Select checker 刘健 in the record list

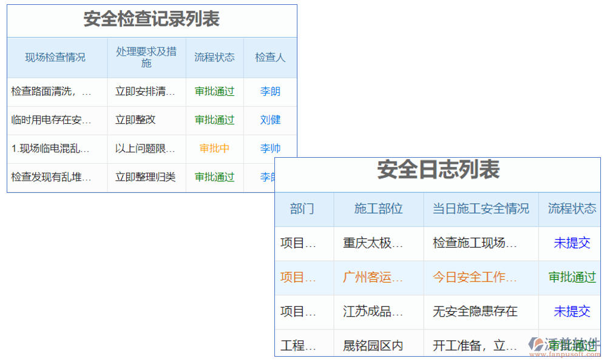pos(270,120)
